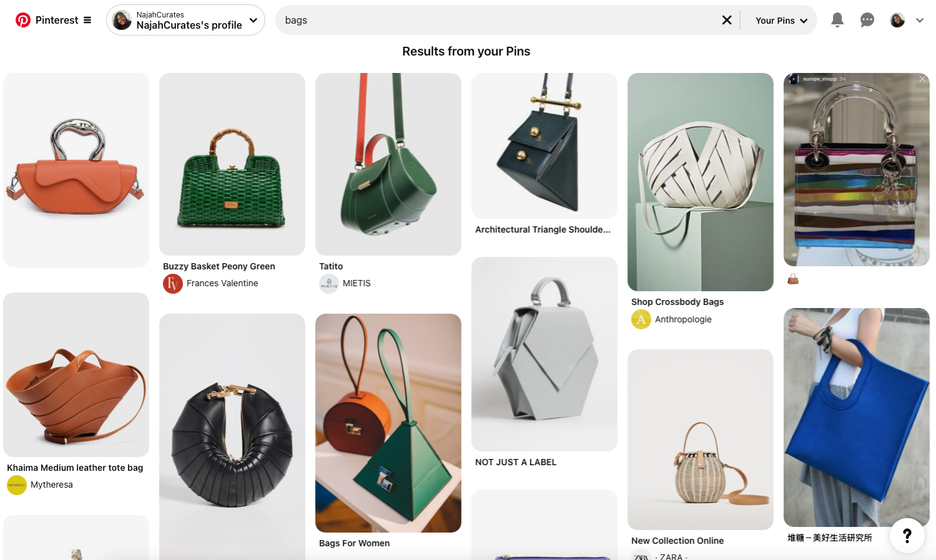
Task: Open the MIETIS creator link
Action: pyautogui.click(x=356, y=283)
